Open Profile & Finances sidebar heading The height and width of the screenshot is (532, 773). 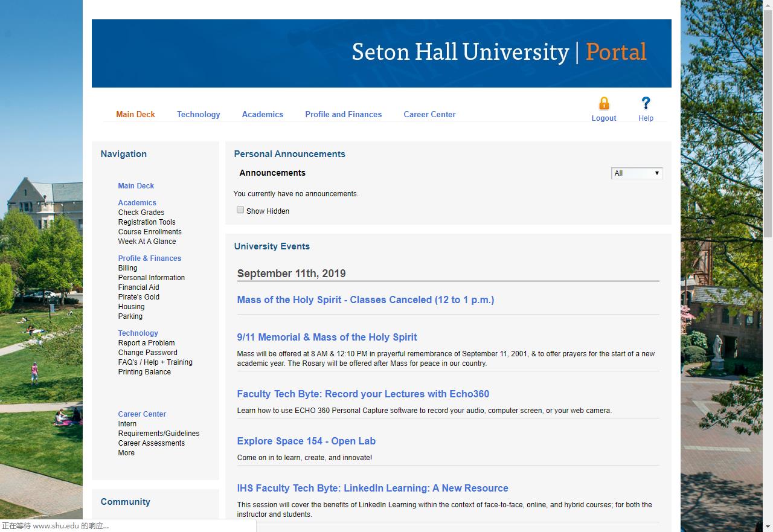click(150, 258)
